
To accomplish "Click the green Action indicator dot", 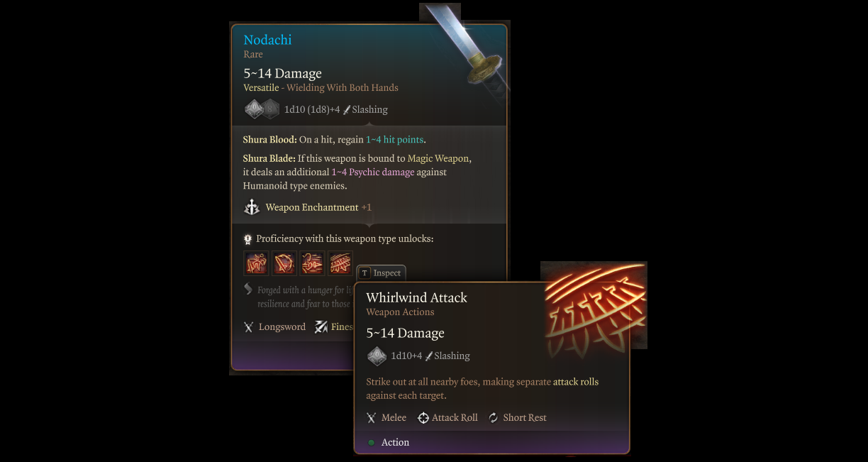I will [372, 442].
